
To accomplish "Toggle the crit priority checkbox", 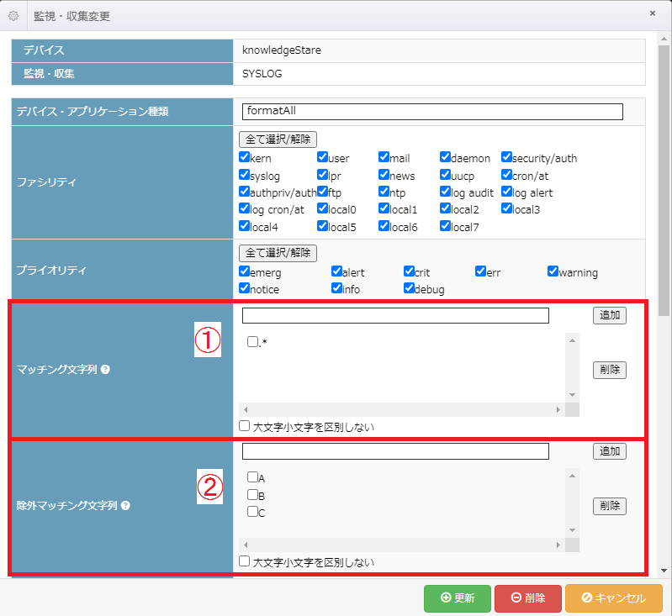I will pyautogui.click(x=409, y=271).
